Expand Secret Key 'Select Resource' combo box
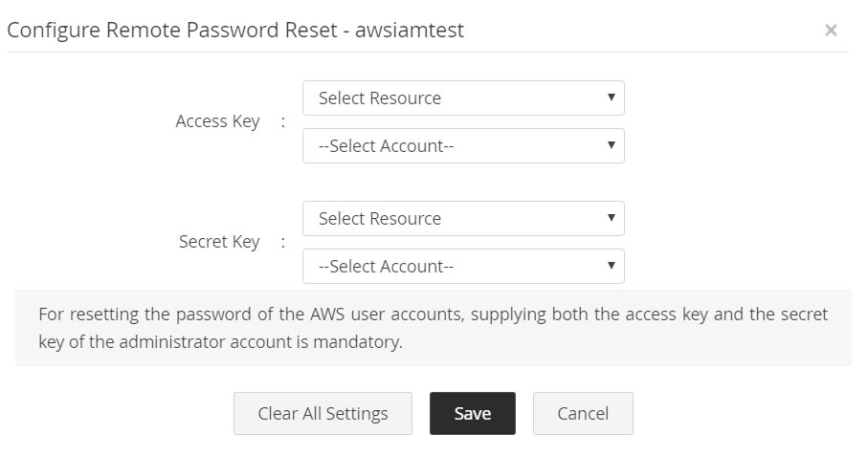868x456 pixels. [463, 219]
